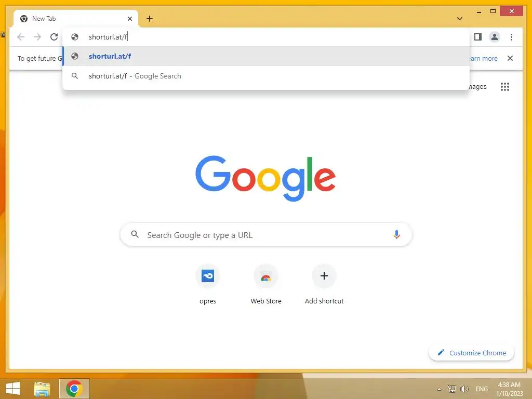532x399 pixels.
Task: Select the New Tab tab
Action: coord(76,19)
